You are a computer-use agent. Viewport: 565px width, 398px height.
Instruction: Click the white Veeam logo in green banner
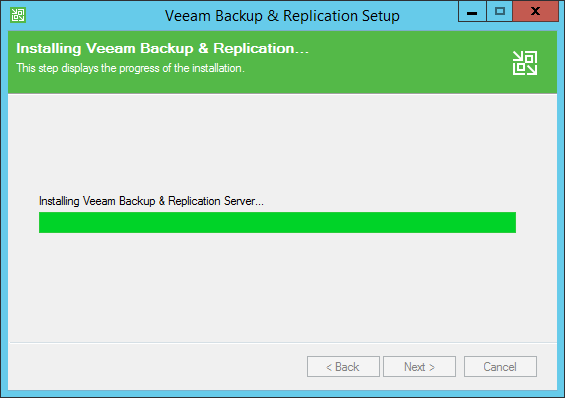[525, 63]
